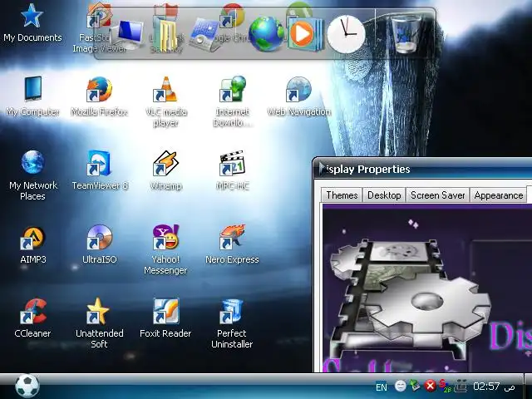Screen dimensions: 532x399
Task: Open Perfect Uninstaller shortcut
Action: click(232, 323)
